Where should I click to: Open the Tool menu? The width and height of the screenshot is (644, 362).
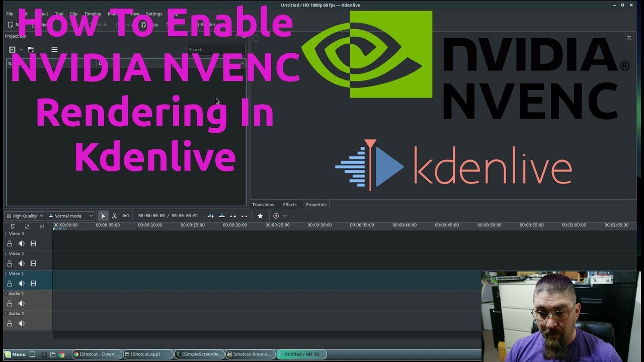[59, 14]
